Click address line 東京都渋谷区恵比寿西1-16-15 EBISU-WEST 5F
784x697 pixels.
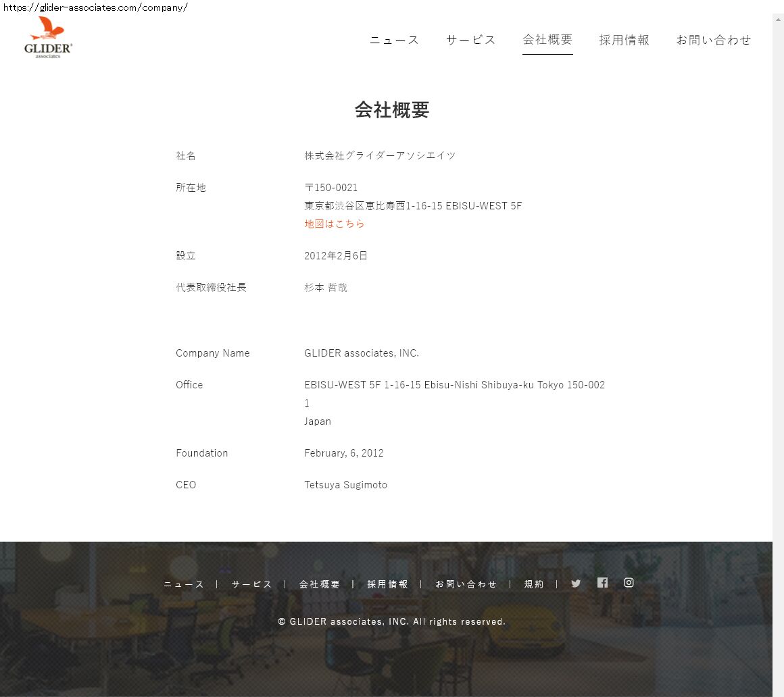[x=413, y=206]
